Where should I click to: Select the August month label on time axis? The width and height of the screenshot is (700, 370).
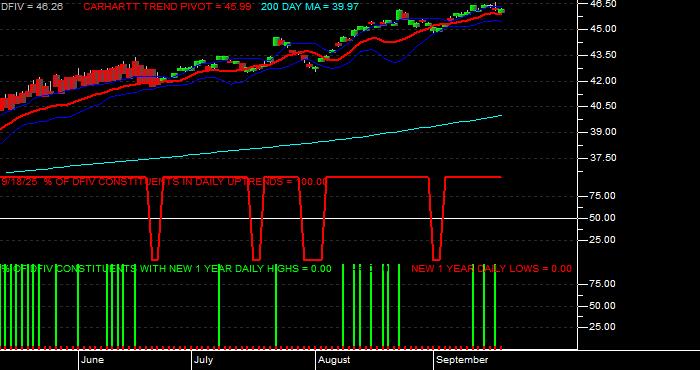point(335,360)
